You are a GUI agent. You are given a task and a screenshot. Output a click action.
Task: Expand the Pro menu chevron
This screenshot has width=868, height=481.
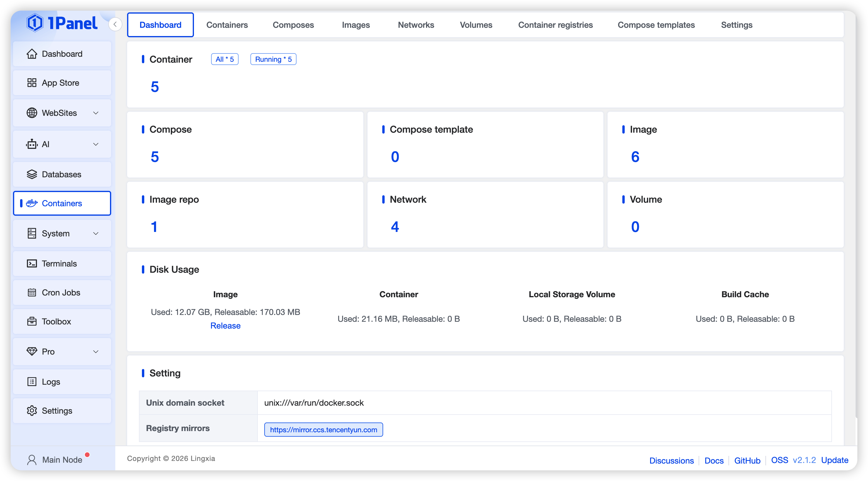(96, 352)
